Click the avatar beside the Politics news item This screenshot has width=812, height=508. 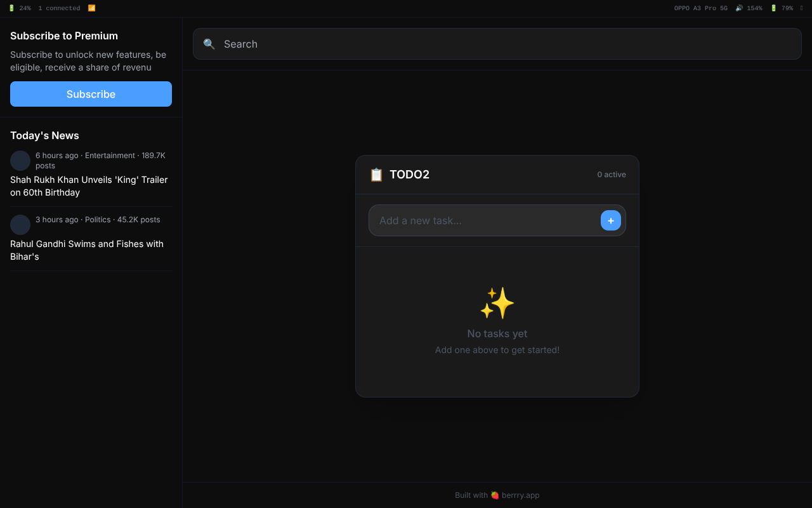click(x=20, y=225)
